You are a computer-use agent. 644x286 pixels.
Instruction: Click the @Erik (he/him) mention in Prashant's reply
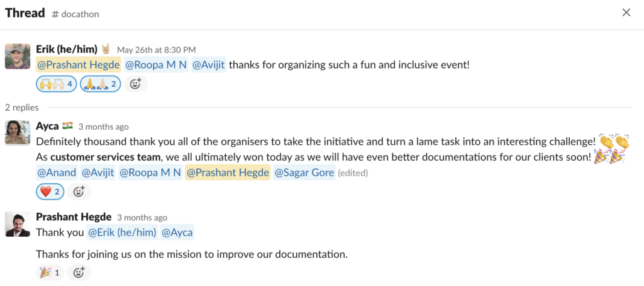click(123, 232)
